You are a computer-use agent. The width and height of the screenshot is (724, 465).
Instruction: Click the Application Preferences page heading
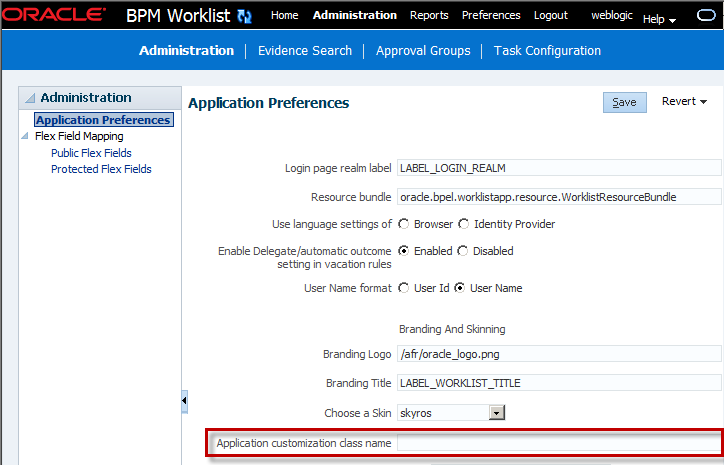(268, 103)
